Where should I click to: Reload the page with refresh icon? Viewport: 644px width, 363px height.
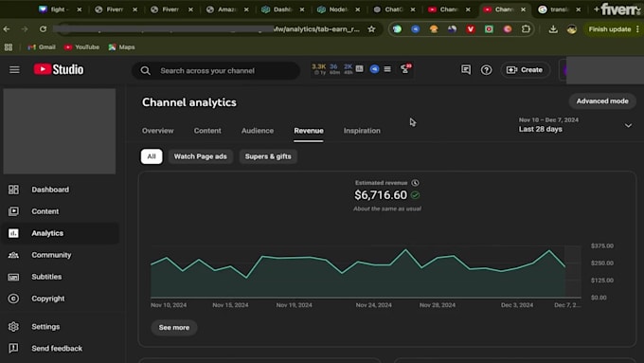click(44, 29)
